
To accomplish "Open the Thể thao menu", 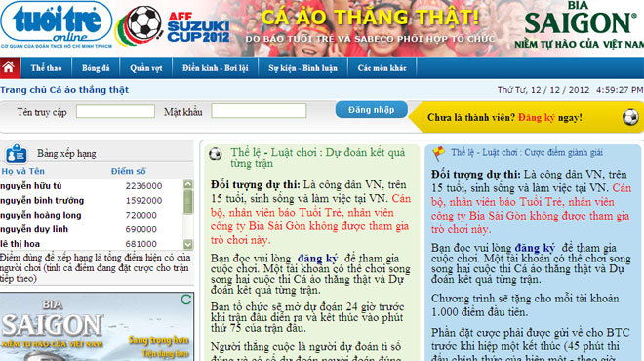I will click(x=46, y=68).
